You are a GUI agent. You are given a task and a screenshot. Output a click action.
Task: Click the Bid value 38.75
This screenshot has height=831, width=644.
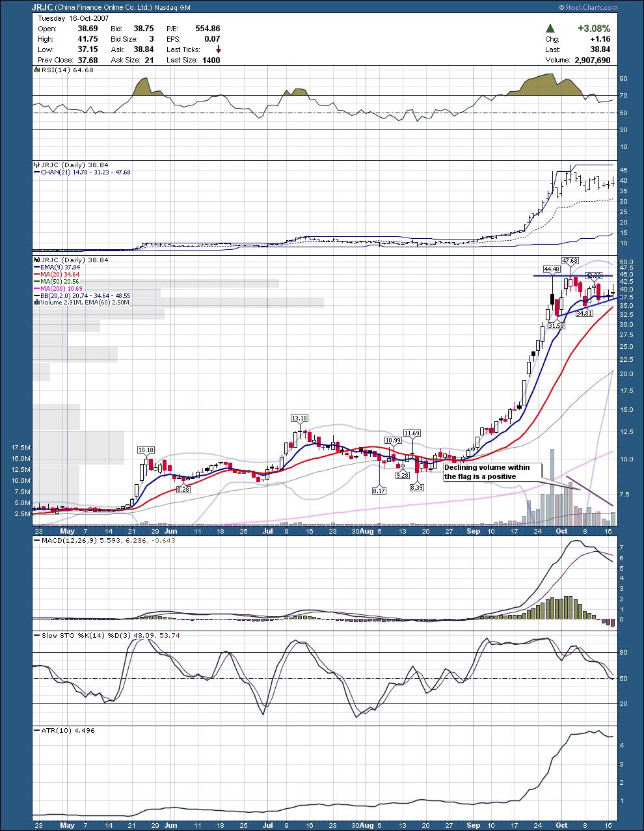[143, 29]
